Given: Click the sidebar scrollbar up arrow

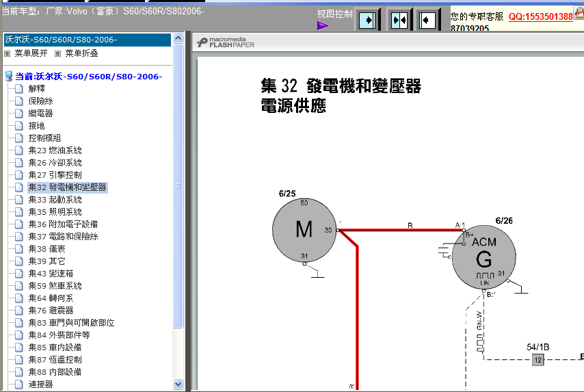Looking at the screenshot, I should [x=178, y=38].
